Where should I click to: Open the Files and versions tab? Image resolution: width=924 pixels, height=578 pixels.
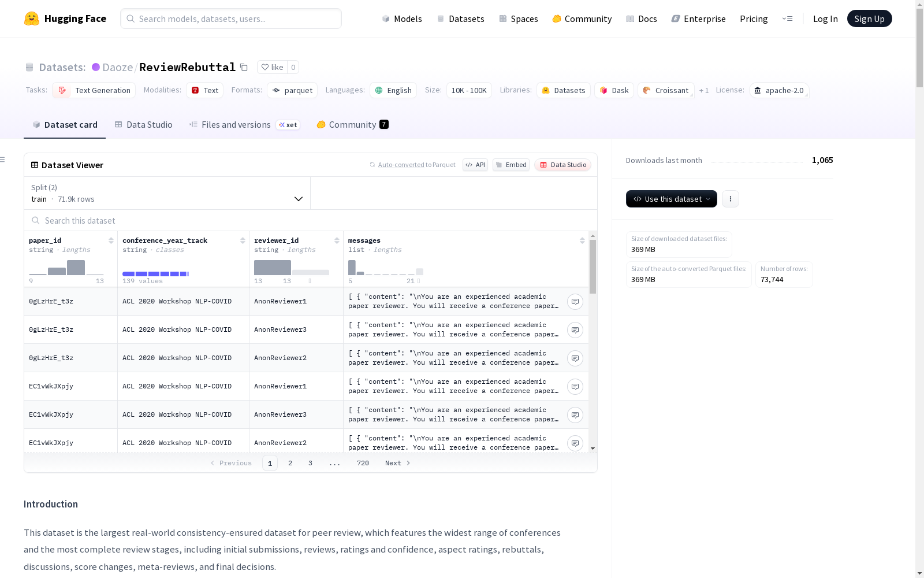[x=244, y=125]
